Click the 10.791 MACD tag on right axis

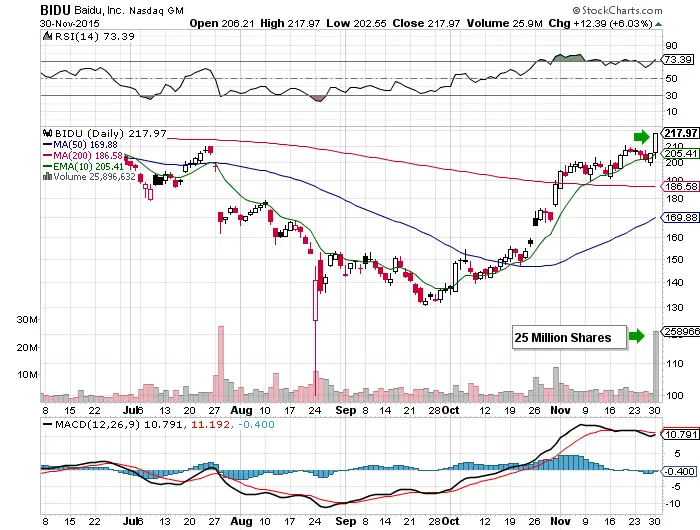tap(680, 434)
